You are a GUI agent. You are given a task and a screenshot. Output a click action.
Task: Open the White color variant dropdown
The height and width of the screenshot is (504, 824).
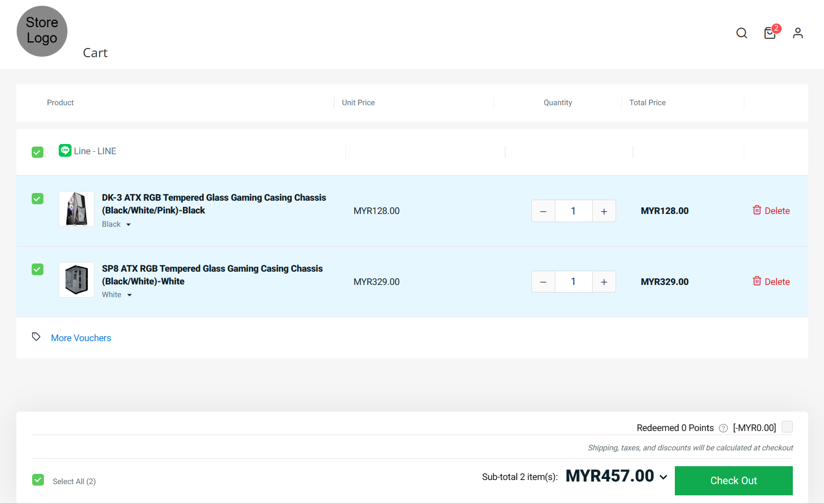click(117, 295)
